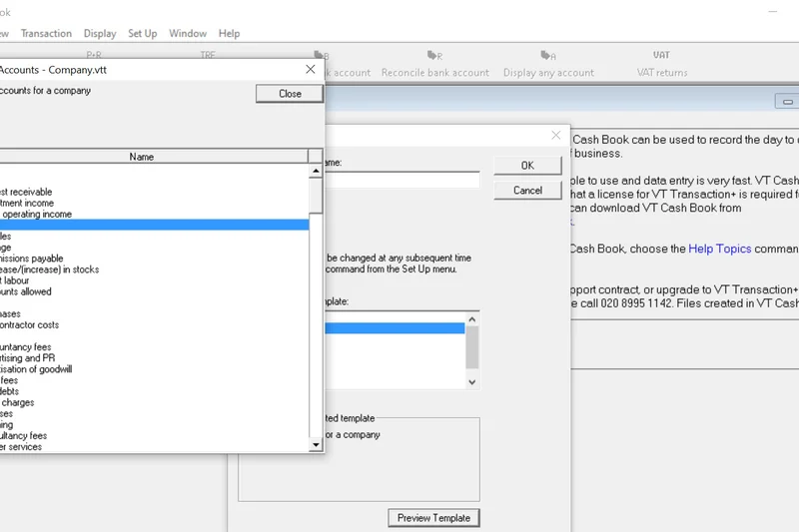Screen dimensions: 799x532
Task: Open the Set Up menu
Action: coord(143,33)
